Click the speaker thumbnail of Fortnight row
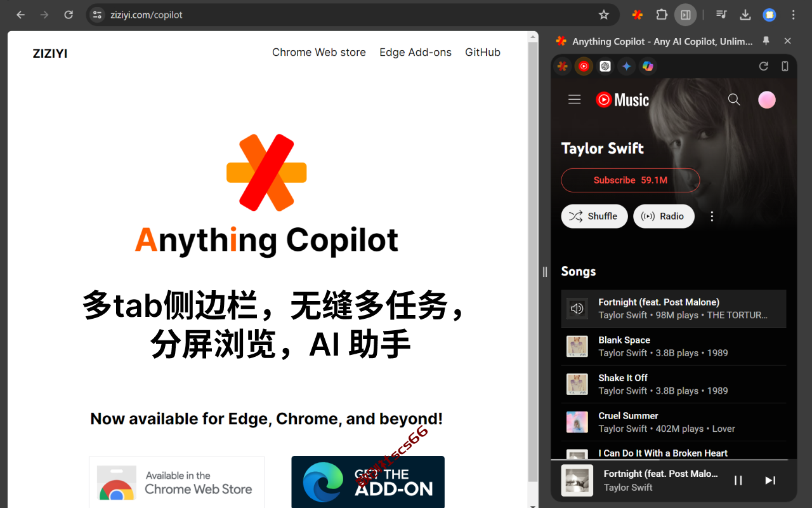The width and height of the screenshot is (812, 508). (x=577, y=309)
